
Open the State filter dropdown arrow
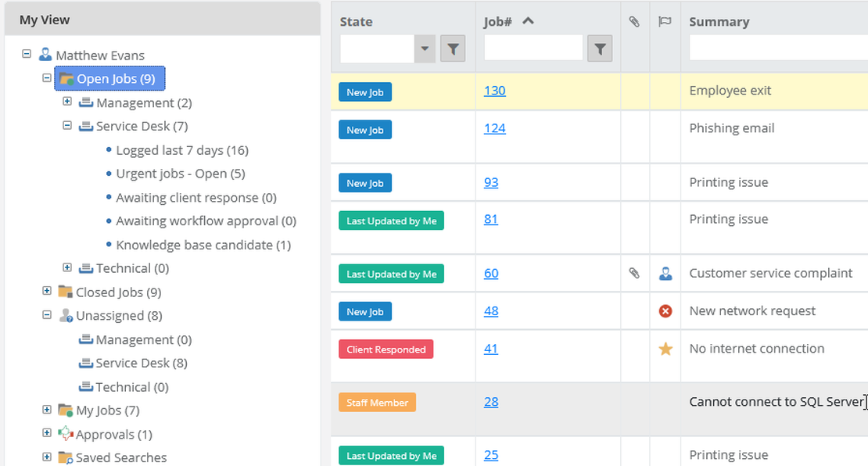pos(425,48)
